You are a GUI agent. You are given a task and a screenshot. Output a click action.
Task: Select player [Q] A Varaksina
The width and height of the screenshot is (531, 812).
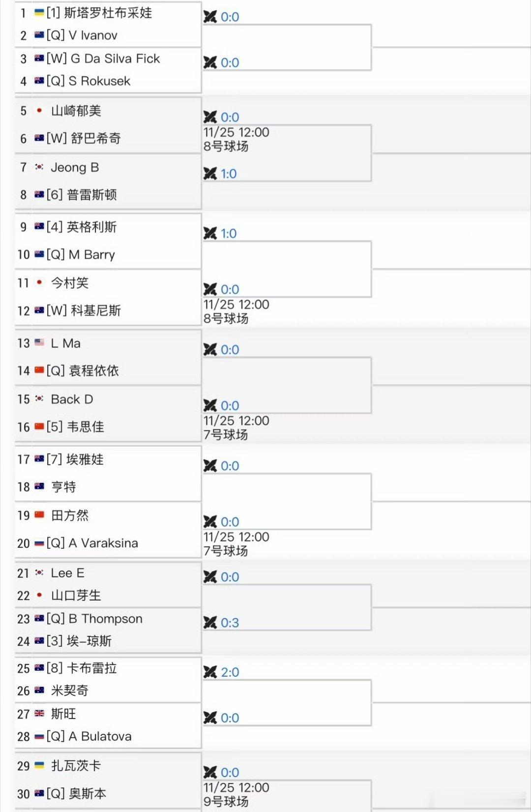coord(92,543)
